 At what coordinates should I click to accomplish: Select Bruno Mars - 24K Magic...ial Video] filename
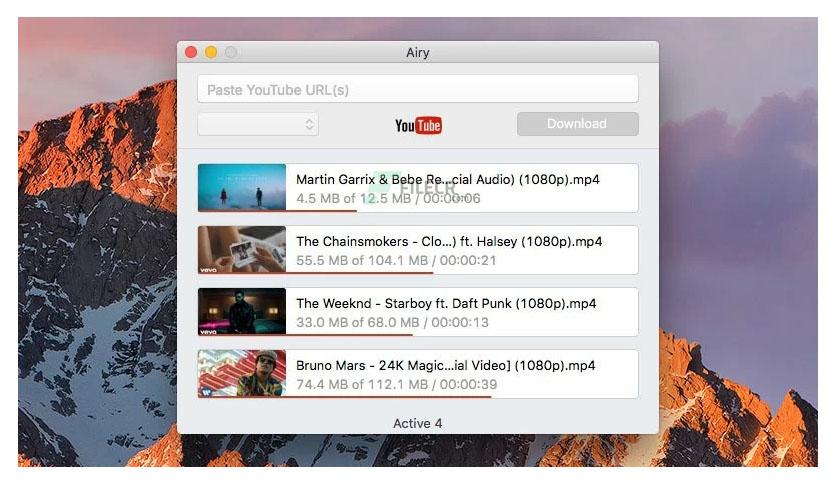446,366
